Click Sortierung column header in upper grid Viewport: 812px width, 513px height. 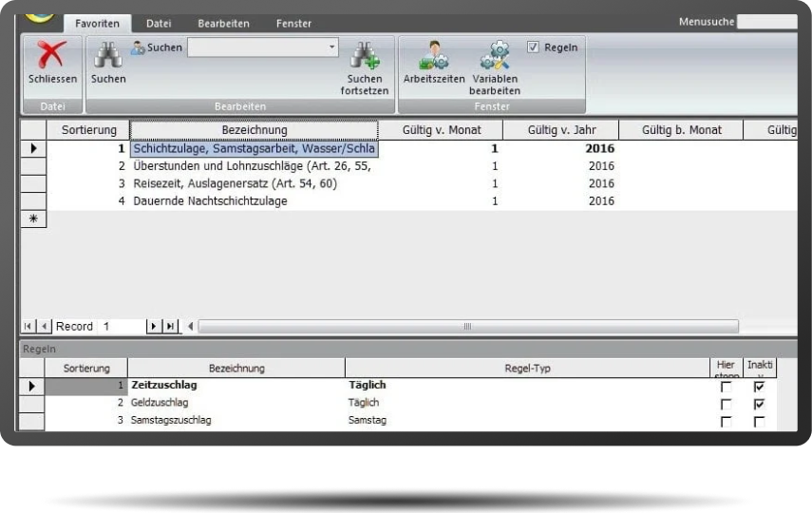(88, 130)
